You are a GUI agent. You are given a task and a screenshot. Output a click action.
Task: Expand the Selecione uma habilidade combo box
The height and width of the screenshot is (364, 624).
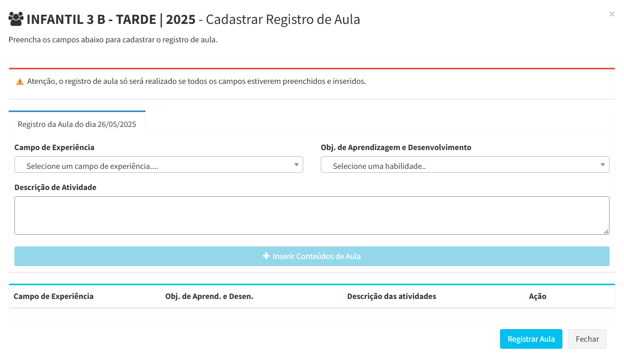click(465, 165)
